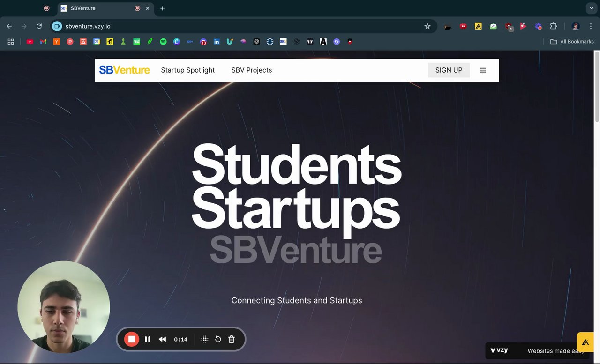The width and height of the screenshot is (600, 364).
Task: Open the TechCrunch bookmark
Action: tap(136, 42)
